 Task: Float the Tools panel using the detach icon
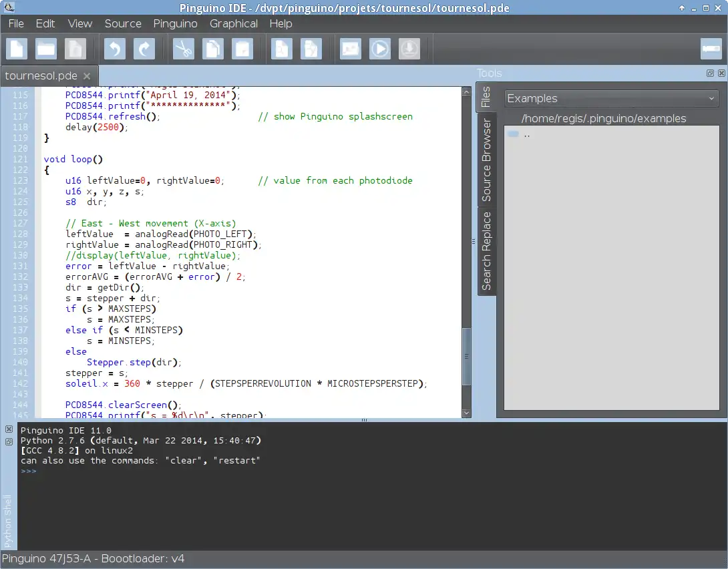(x=710, y=73)
